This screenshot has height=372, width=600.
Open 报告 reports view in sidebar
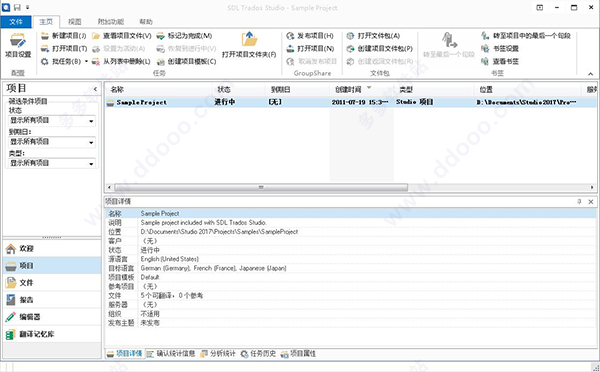tap(52, 300)
